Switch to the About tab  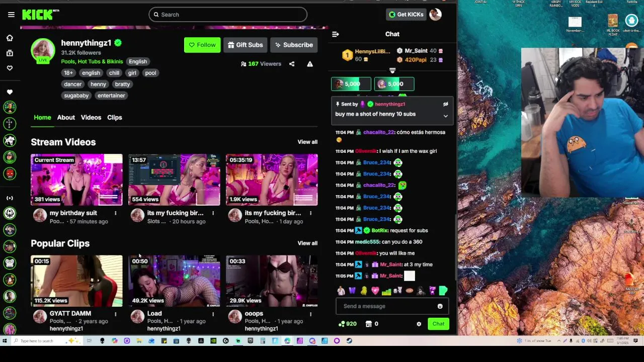pos(66,117)
